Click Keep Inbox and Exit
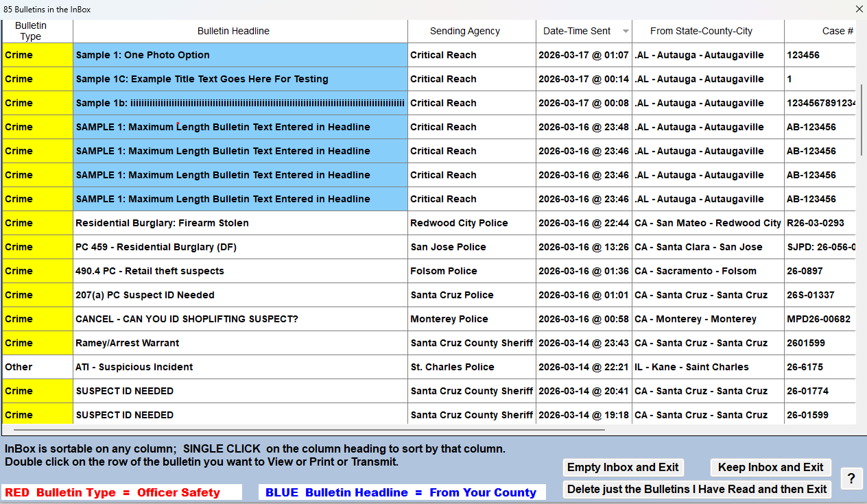The height and width of the screenshot is (504, 867). (770, 467)
